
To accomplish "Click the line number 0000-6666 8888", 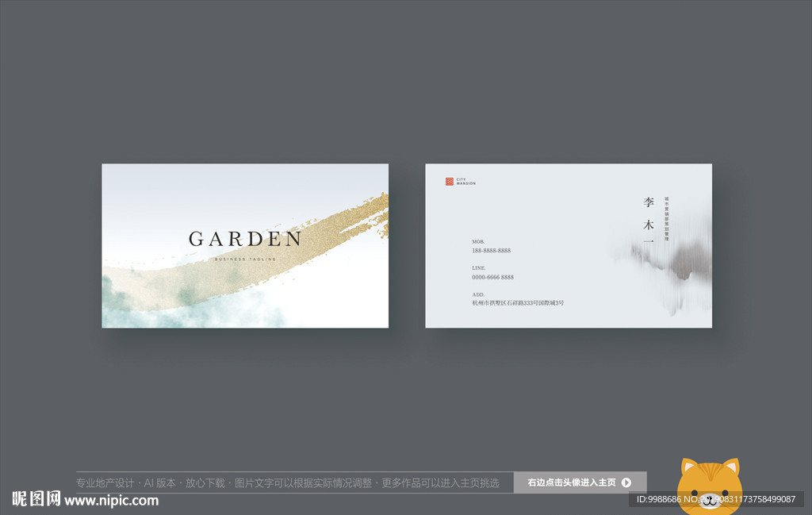I will tap(492, 277).
